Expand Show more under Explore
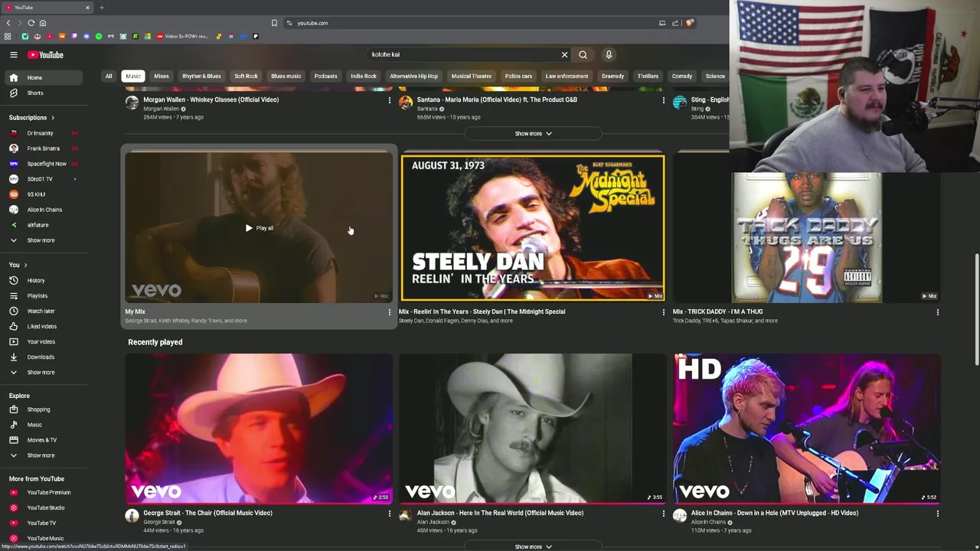 [x=42, y=455]
